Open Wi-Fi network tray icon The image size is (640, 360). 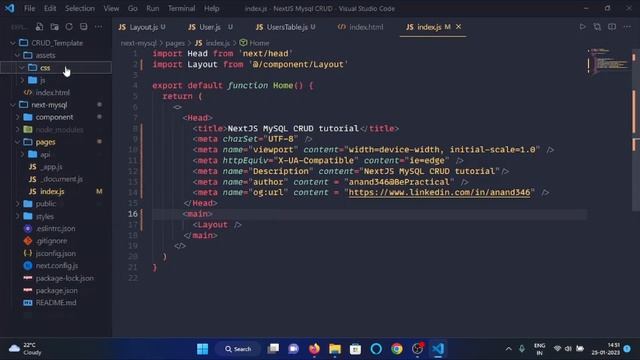tap(557, 349)
